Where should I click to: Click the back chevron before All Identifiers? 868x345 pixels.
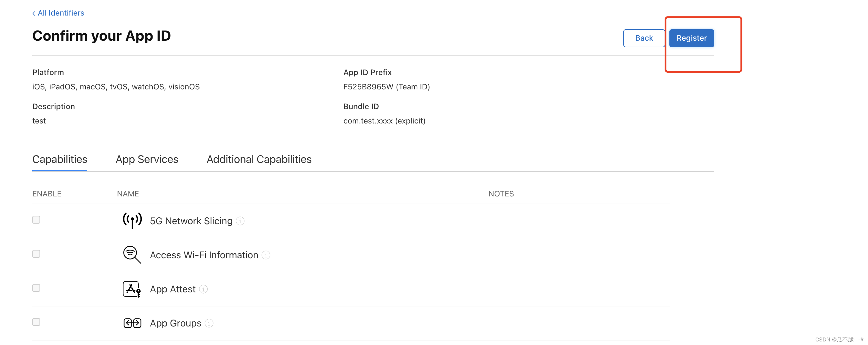click(x=34, y=13)
